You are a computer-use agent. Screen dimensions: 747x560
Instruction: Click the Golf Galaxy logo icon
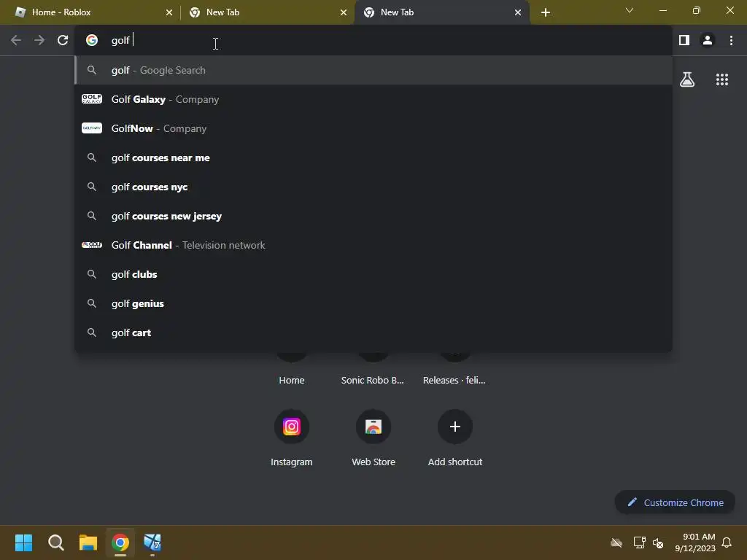92,99
